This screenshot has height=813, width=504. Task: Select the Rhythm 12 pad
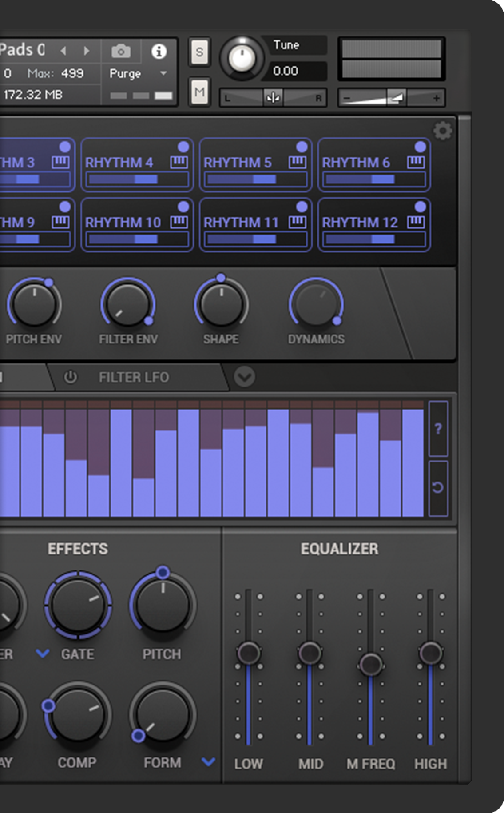[x=374, y=224]
